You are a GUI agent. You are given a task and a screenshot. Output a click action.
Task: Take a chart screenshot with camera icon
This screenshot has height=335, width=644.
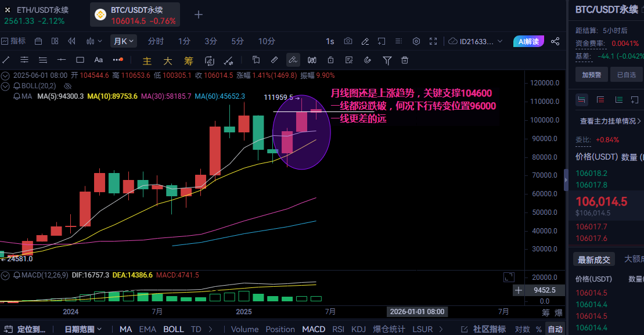[348, 41]
